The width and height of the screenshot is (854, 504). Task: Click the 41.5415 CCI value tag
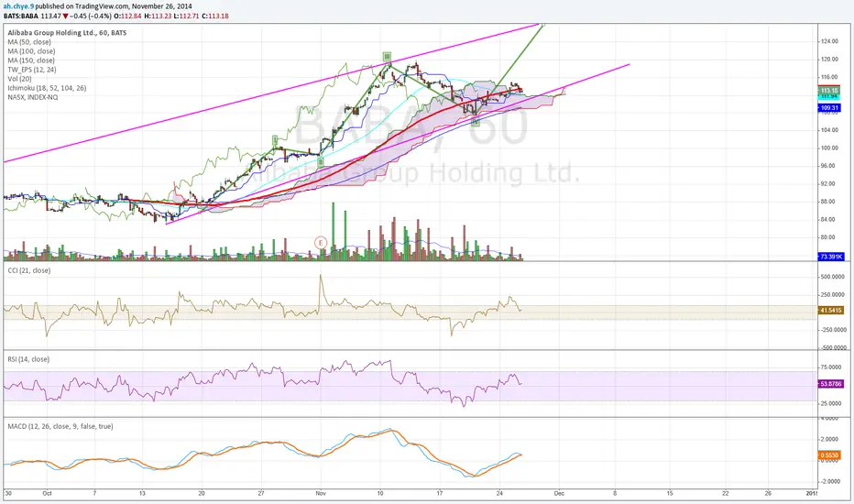[x=830, y=310]
